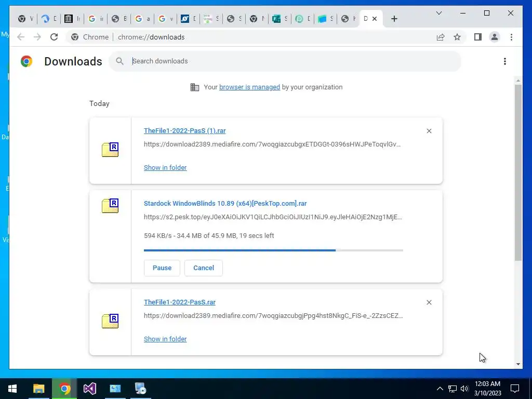Cancel the Stardock WindowBlinds download
The height and width of the screenshot is (399, 532).
[204, 268]
